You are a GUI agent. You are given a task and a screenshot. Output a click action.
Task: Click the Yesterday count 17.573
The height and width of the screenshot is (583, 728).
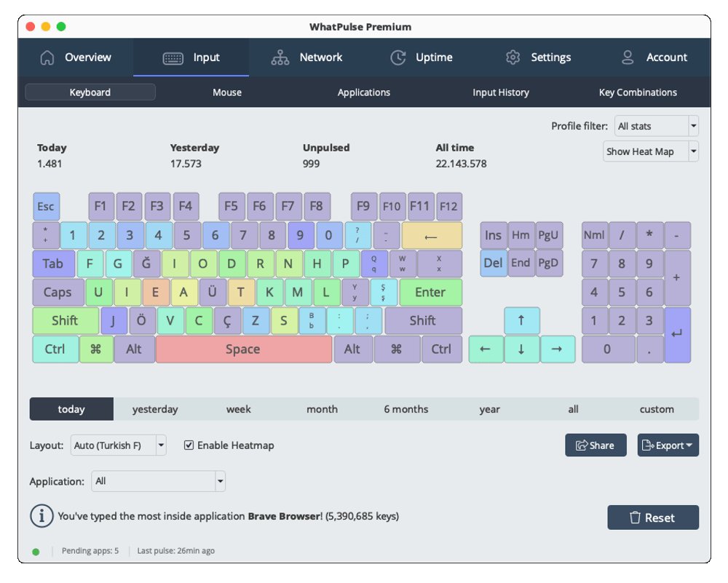(x=186, y=163)
